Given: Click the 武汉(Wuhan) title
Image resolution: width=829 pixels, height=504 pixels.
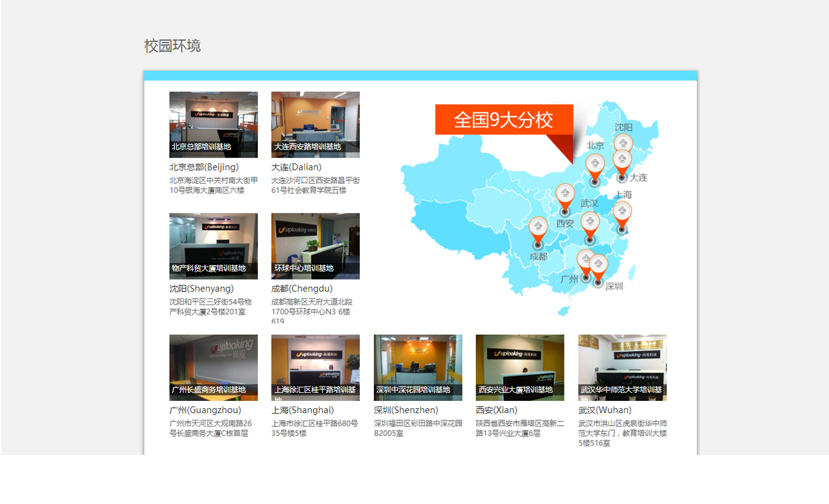Looking at the screenshot, I should [x=605, y=410].
